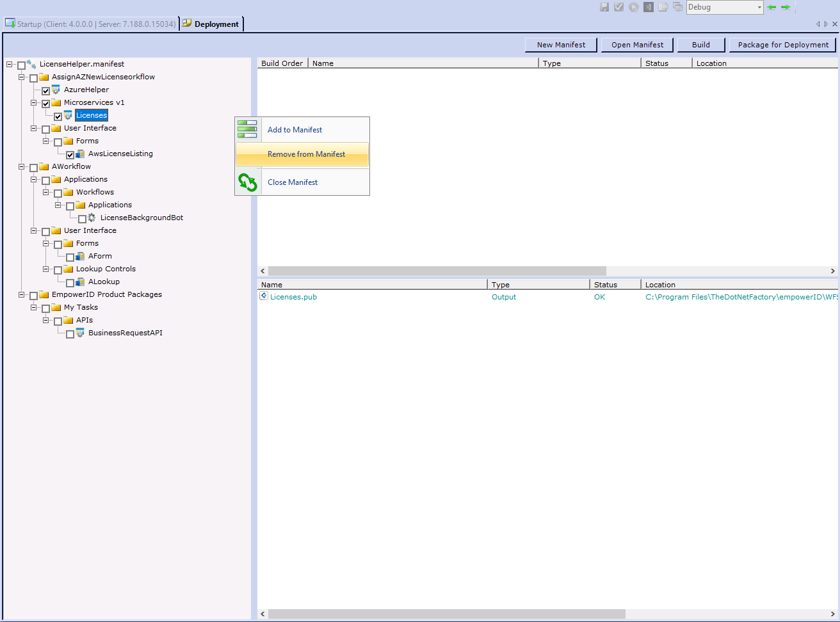Click the Close Manifest refresh icon
Image resolution: width=840 pixels, height=622 pixels.
[247, 182]
